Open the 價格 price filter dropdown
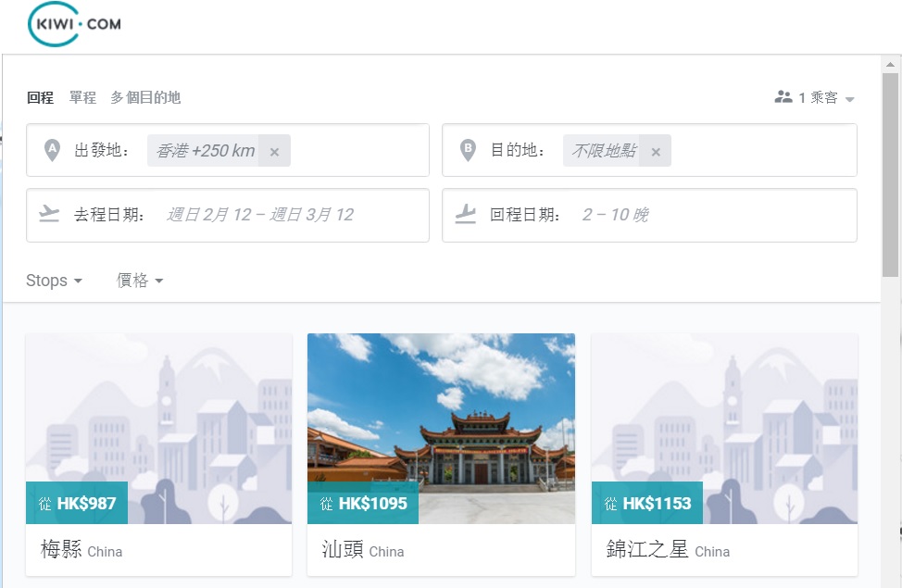Viewport: 902px width, 588px height. 140,281
